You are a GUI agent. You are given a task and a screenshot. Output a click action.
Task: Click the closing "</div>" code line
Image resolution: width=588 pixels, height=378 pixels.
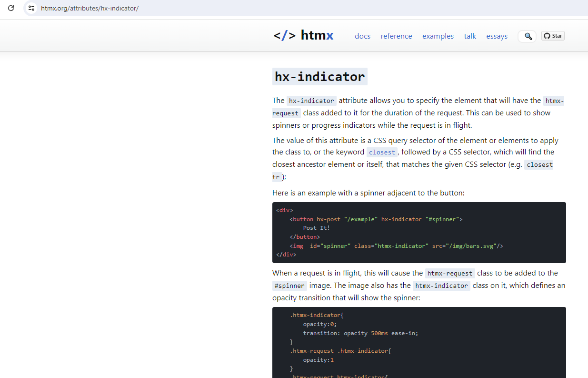click(286, 255)
